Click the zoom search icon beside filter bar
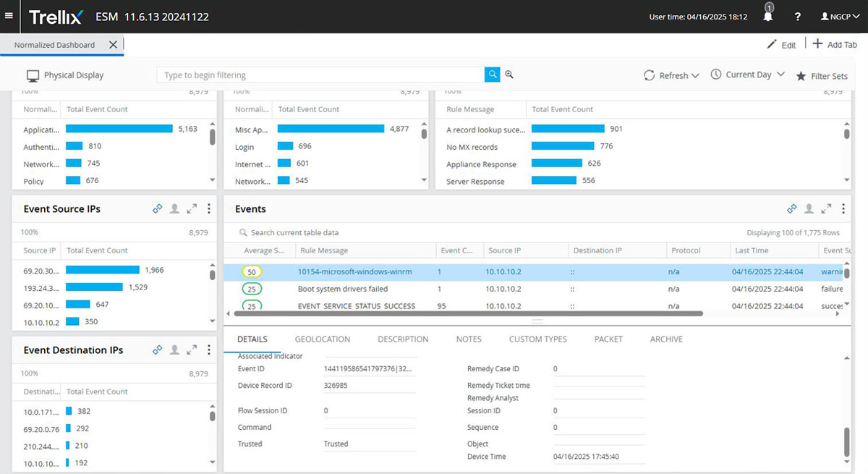Image resolution: width=868 pixels, height=474 pixels. pos(509,75)
